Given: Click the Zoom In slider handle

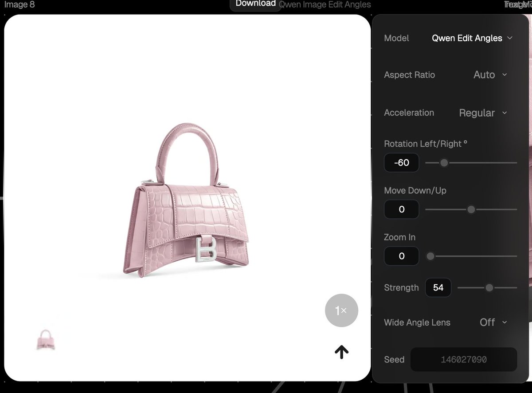Looking at the screenshot, I should point(430,256).
